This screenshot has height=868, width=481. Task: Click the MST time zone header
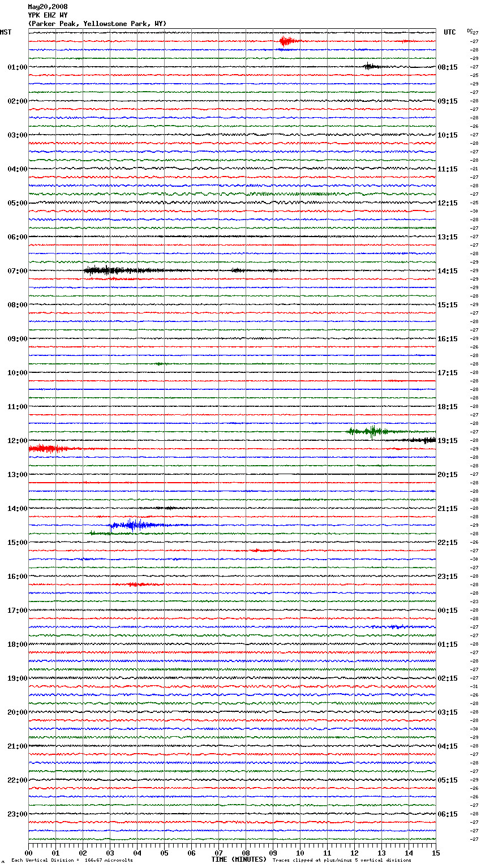6,32
